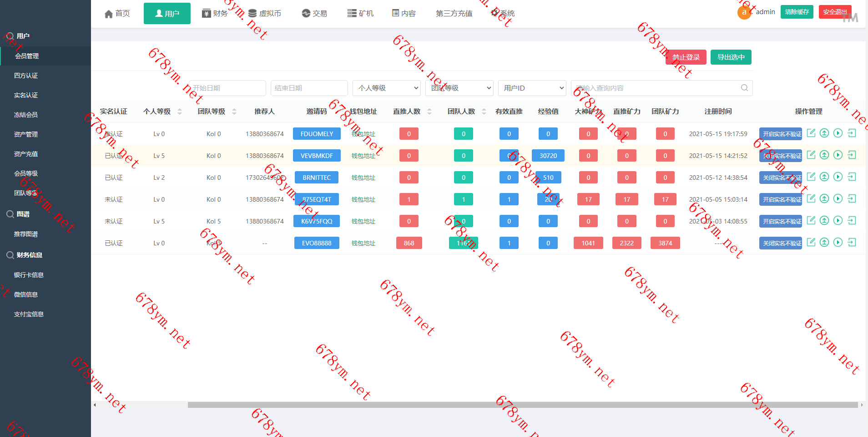Click the admin avatar icon
This screenshot has height=437, width=868.
(744, 12)
